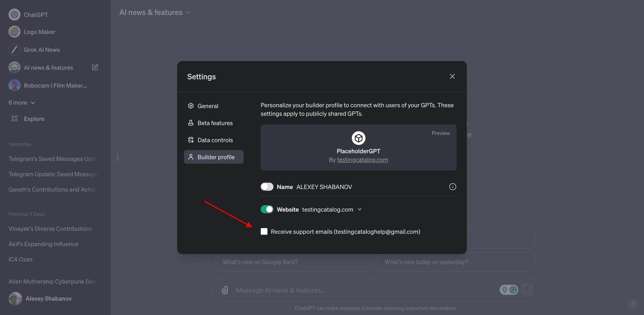Click the ChatGPT logo icon in sidebar
Screen dimensions: 644x315
tap(14, 14)
